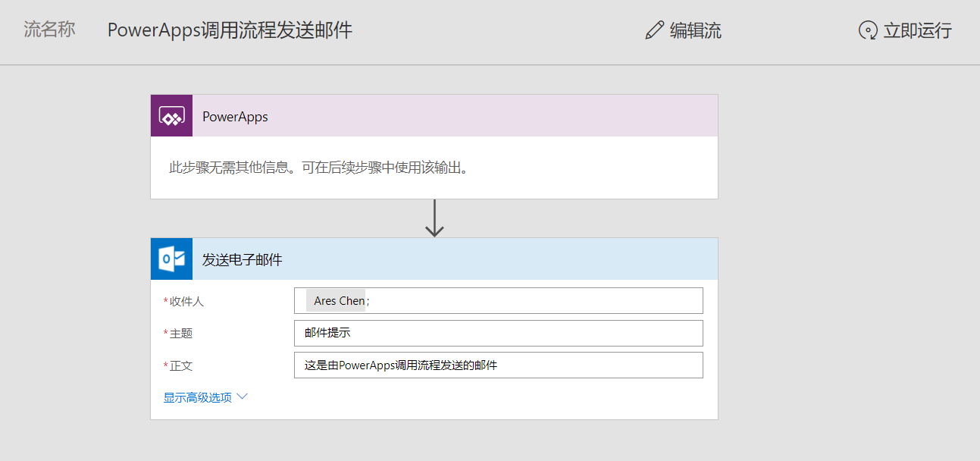The height and width of the screenshot is (461, 980).
Task: Click the chevron next to 显示高级选项
Action: [x=243, y=397]
